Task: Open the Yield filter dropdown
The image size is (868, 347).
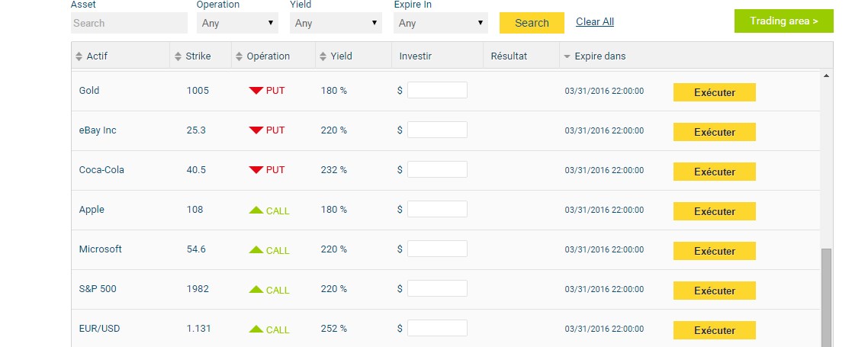Action: [x=336, y=23]
